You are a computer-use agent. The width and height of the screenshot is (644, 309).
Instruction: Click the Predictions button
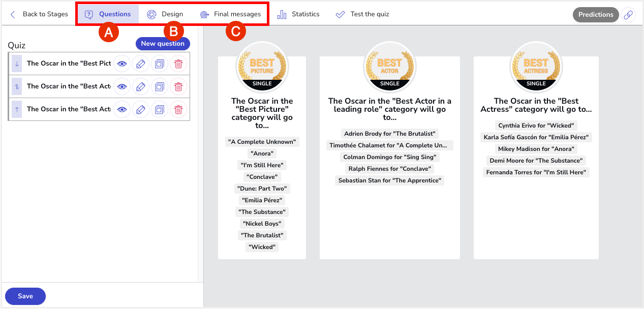coord(596,15)
